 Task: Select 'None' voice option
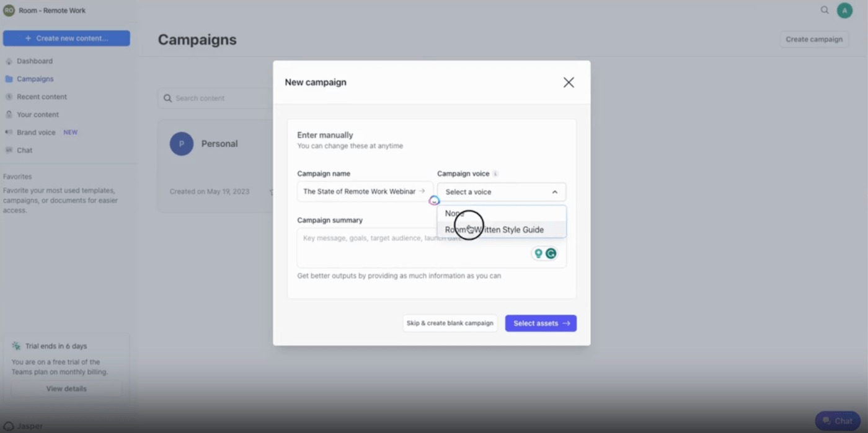tap(502, 214)
